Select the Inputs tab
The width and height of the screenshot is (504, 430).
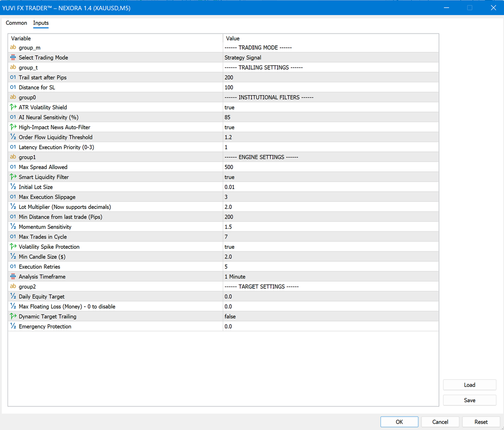coord(40,23)
